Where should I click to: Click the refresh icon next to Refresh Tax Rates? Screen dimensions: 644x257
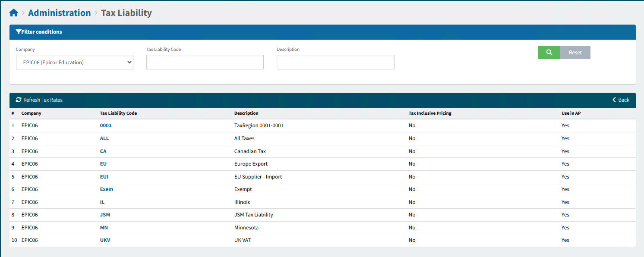19,100
